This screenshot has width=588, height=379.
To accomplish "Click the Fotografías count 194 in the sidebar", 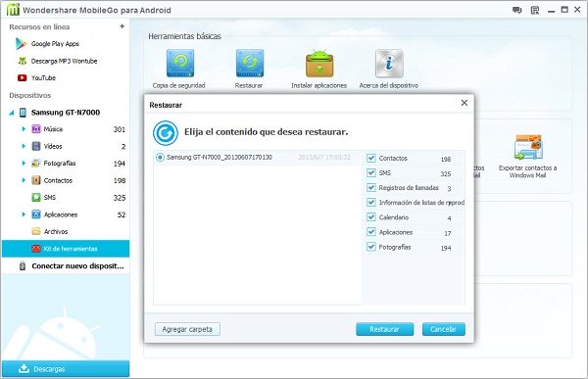I will point(120,164).
